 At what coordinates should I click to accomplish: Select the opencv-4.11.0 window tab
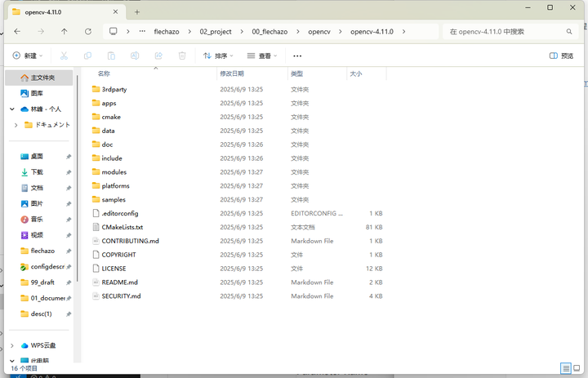coord(66,12)
